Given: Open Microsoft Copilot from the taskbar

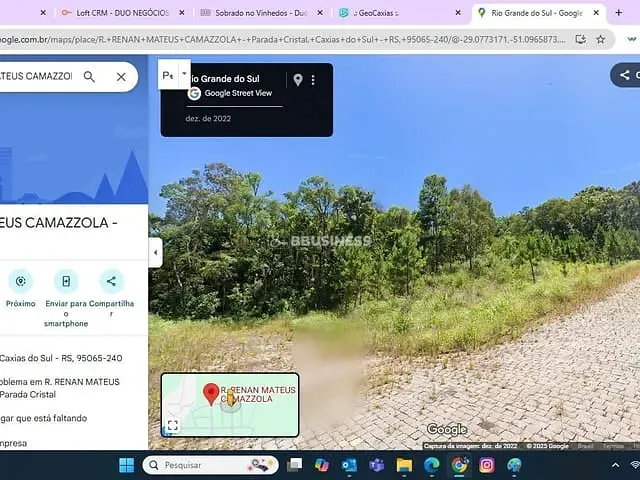Looking at the screenshot, I should (x=322, y=465).
